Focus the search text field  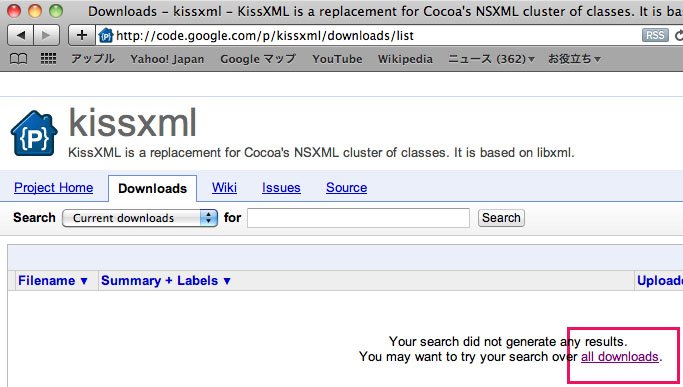[358, 218]
